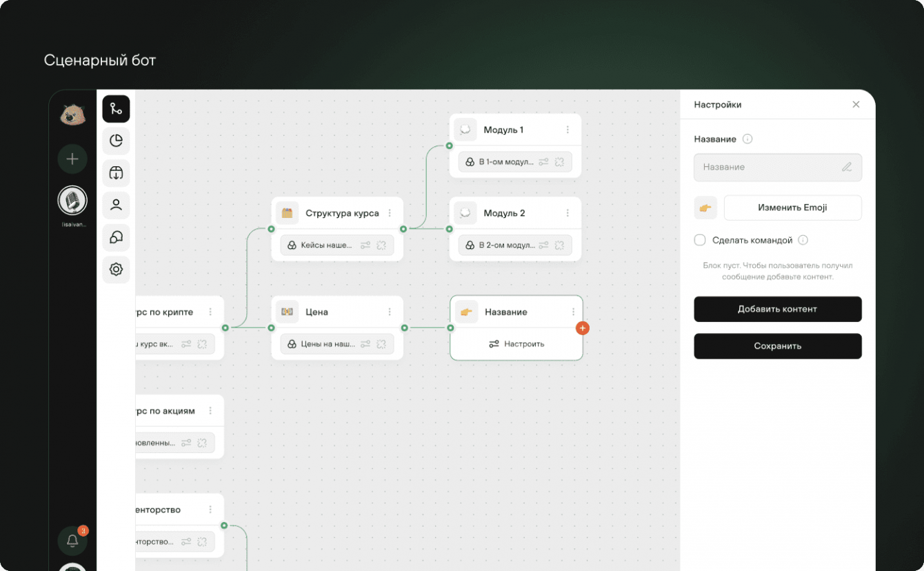
Task: Select the Структура курса block title
Action: (x=342, y=213)
